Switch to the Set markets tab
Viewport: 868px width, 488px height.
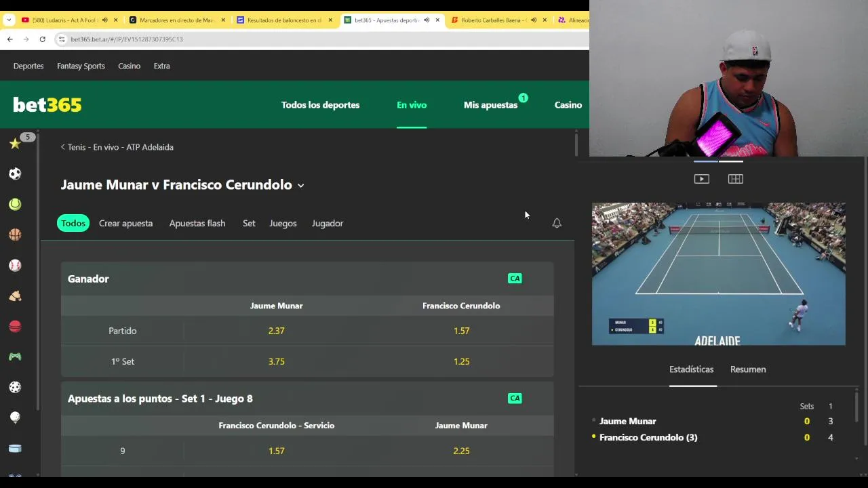[249, 223]
